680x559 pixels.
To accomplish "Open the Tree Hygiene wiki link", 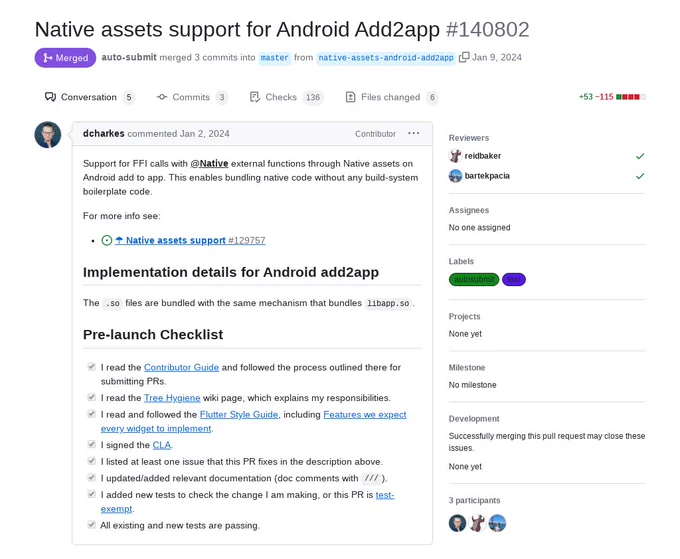I will click(172, 398).
